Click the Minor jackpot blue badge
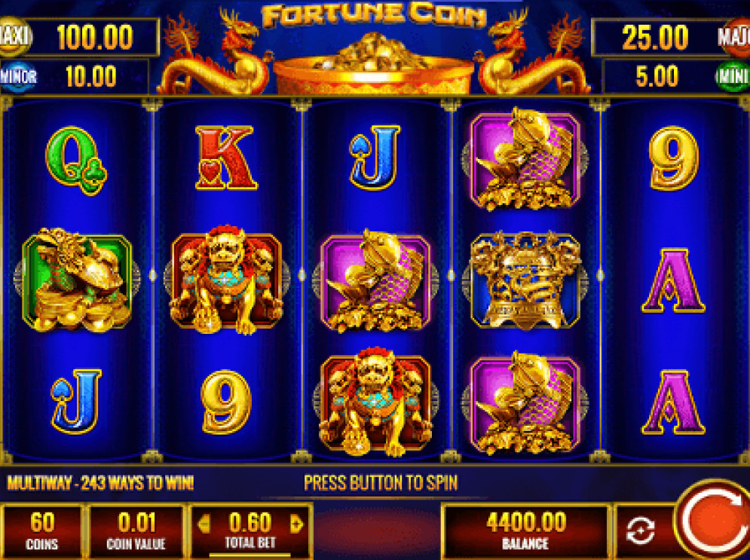Image resolution: width=750 pixels, height=560 pixels. pos(19,77)
